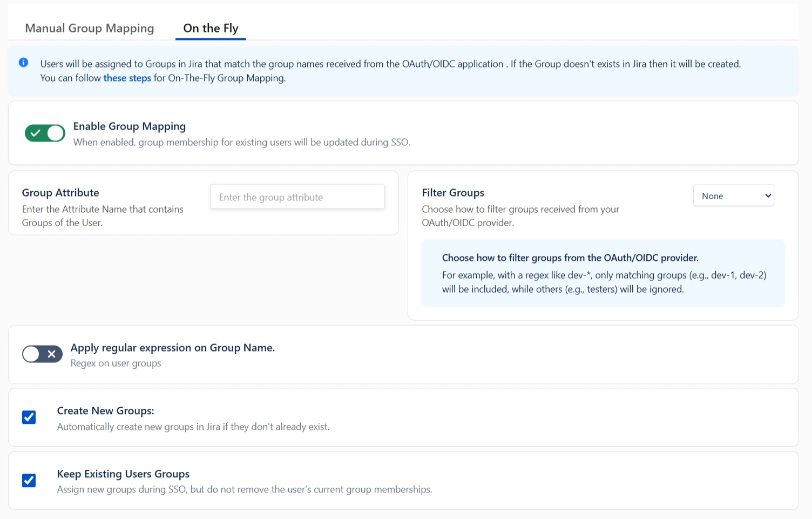
Task: Click the blue info icon in the banner
Action: tap(24, 63)
